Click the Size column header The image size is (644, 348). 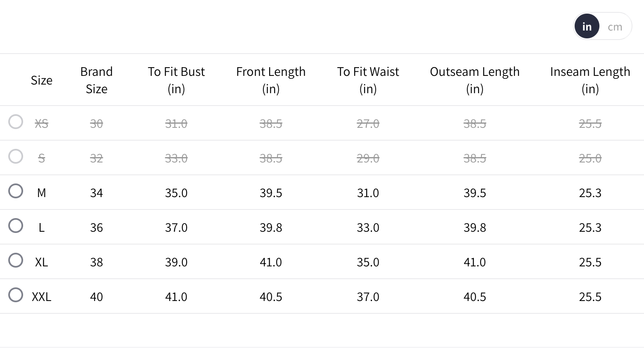click(x=42, y=80)
